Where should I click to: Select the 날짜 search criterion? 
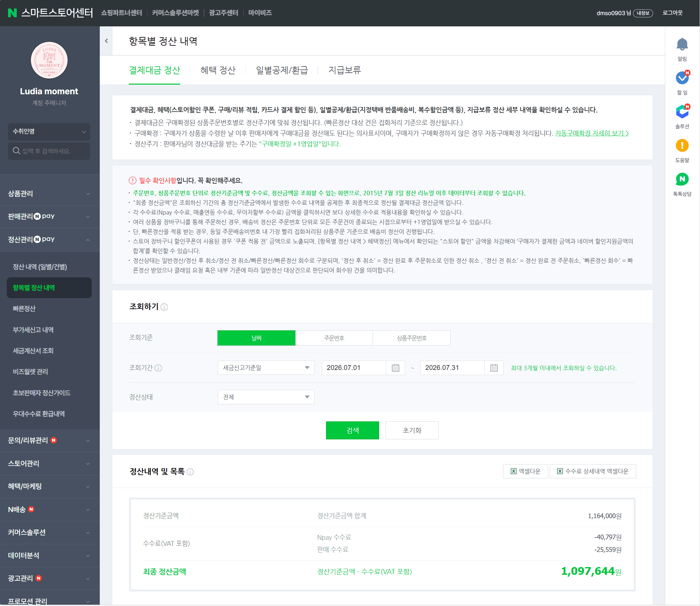click(x=257, y=338)
